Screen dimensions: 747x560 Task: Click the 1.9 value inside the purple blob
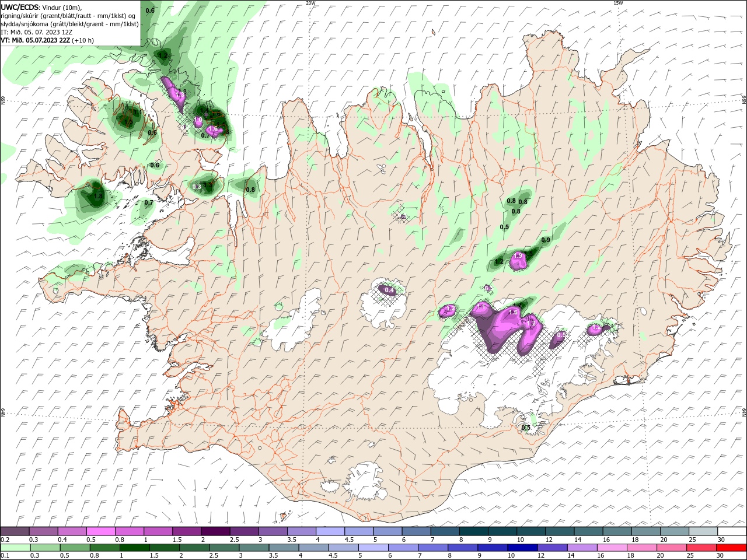click(518, 256)
